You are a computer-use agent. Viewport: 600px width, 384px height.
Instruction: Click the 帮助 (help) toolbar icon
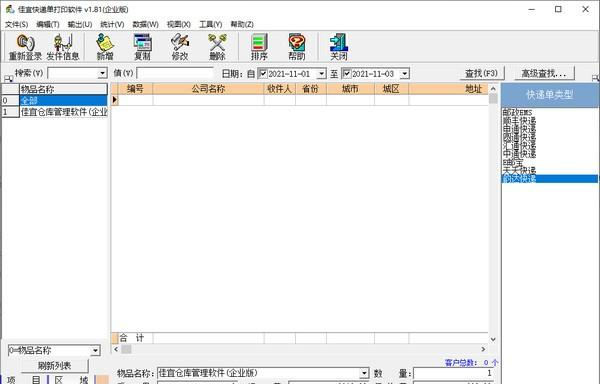pyautogui.click(x=297, y=47)
